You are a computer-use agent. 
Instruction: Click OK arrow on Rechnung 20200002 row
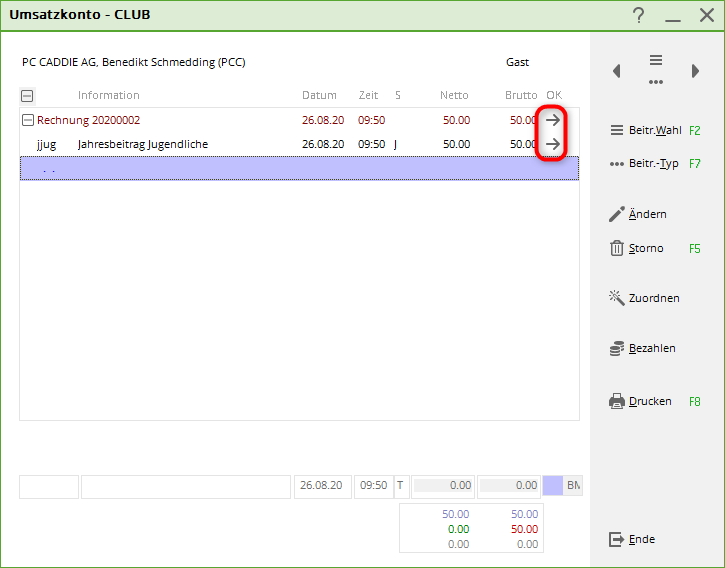(552, 120)
